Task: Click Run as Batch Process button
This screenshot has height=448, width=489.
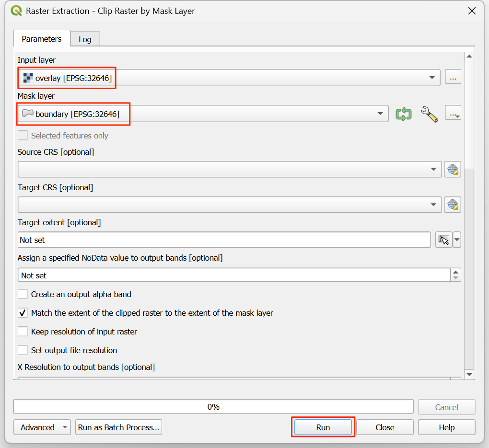Action: (x=118, y=427)
